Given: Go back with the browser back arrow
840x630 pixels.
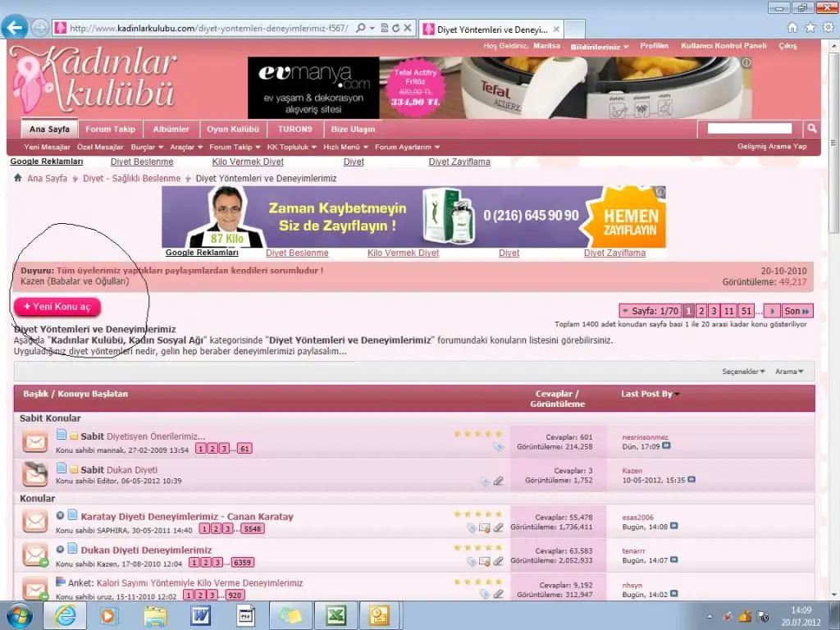Looking at the screenshot, I should click(15, 27).
